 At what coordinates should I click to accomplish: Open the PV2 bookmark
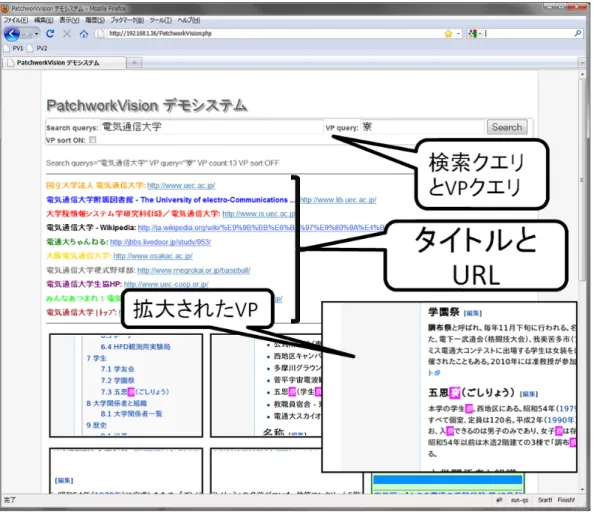(38, 48)
